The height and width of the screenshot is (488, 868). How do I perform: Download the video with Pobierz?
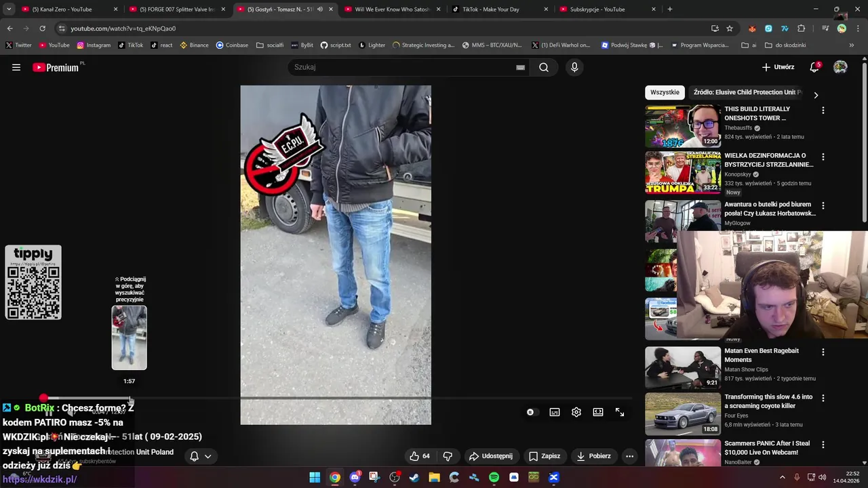click(594, 456)
